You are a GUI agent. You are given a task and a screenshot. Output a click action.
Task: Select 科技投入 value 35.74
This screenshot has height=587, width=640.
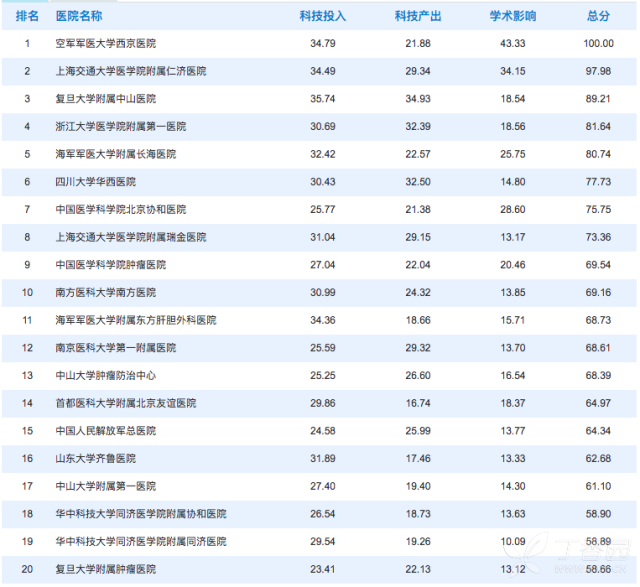pyautogui.click(x=322, y=99)
